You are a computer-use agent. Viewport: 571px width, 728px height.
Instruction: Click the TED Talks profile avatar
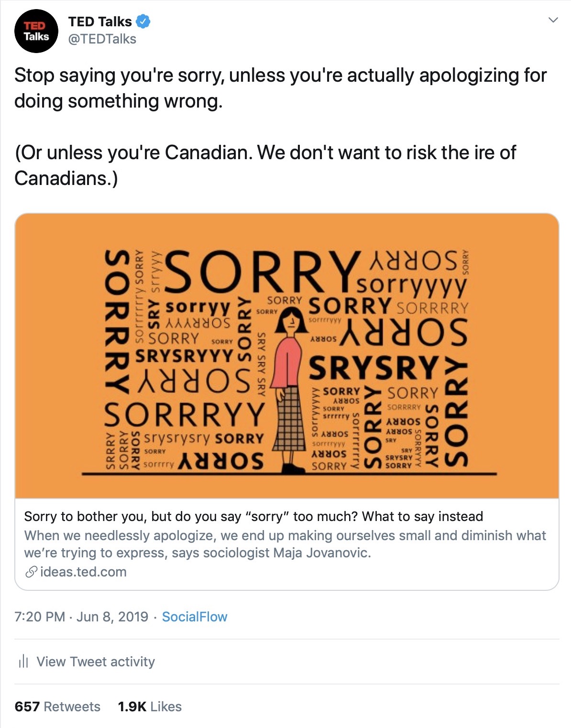[x=36, y=31]
